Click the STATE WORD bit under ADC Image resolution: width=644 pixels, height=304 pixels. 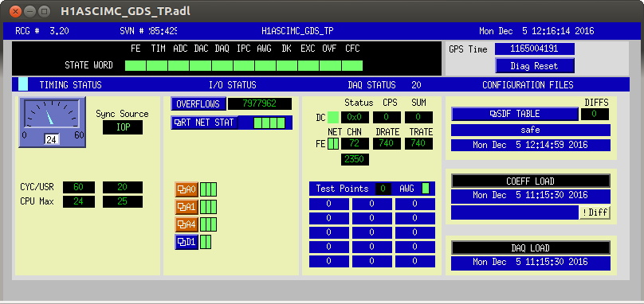point(179,65)
